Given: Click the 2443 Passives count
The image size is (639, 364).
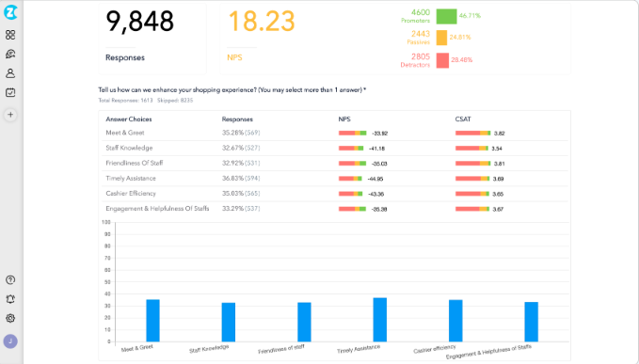Looking at the screenshot, I should [420, 34].
